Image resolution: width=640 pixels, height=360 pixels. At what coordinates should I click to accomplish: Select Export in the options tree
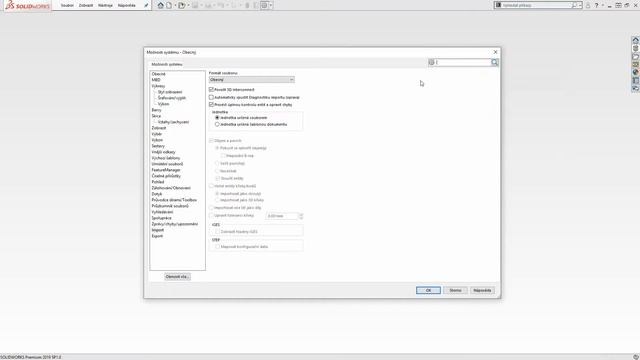(x=157, y=236)
